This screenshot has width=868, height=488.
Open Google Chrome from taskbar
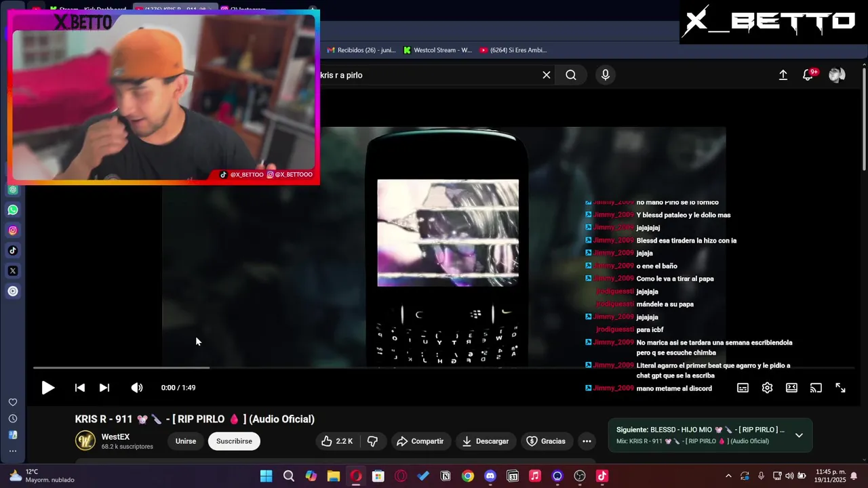pyautogui.click(x=468, y=476)
